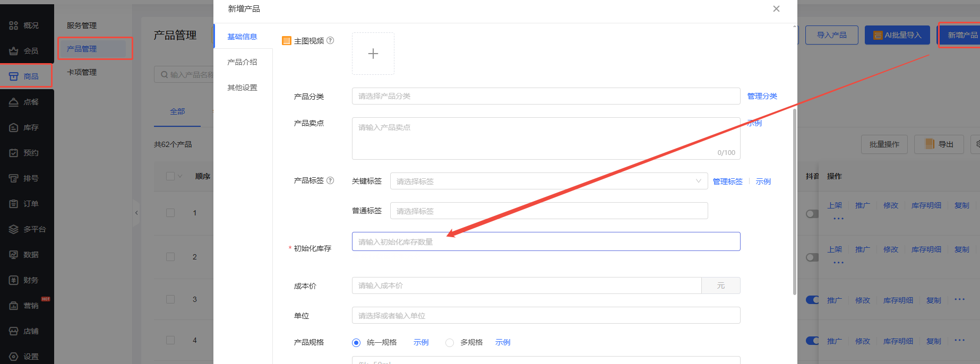Click the 财务 finance sidebar icon

14,280
